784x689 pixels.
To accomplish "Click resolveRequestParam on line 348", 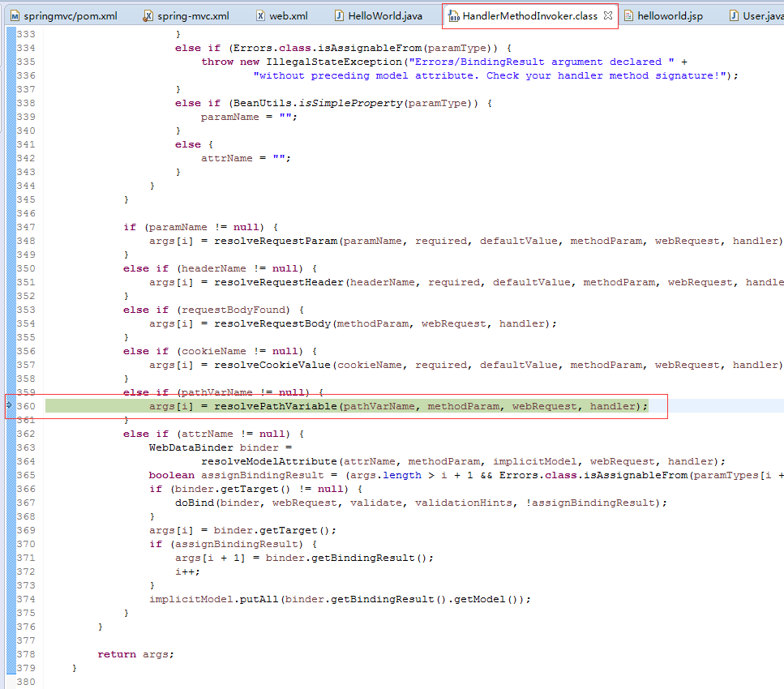I will pos(276,241).
